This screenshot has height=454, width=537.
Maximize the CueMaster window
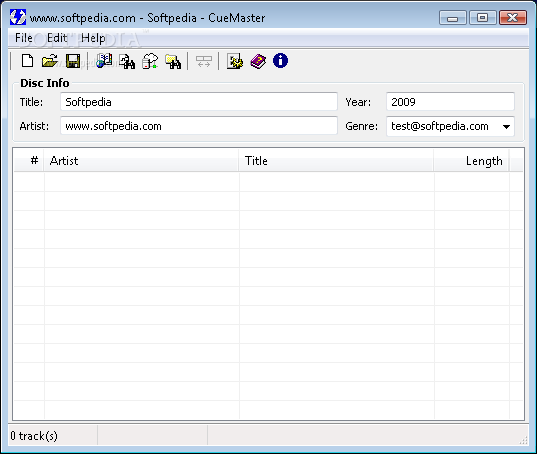tap(483, 17)
